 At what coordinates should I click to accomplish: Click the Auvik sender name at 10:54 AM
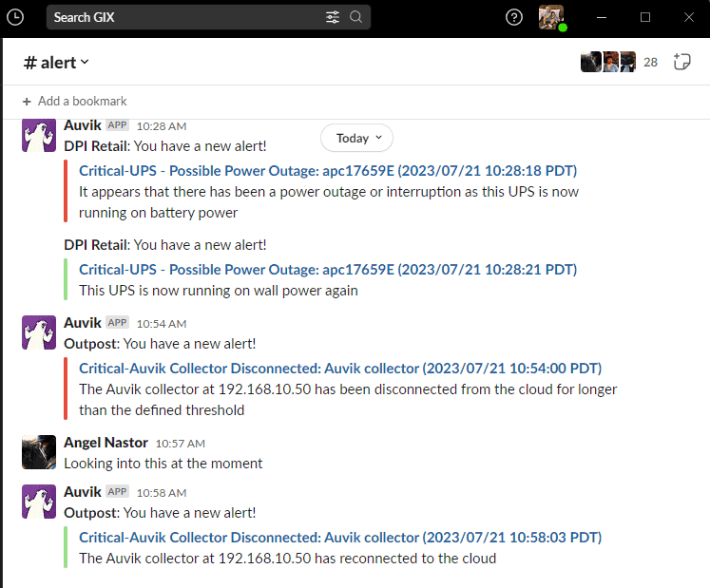[x=83, y=323]
